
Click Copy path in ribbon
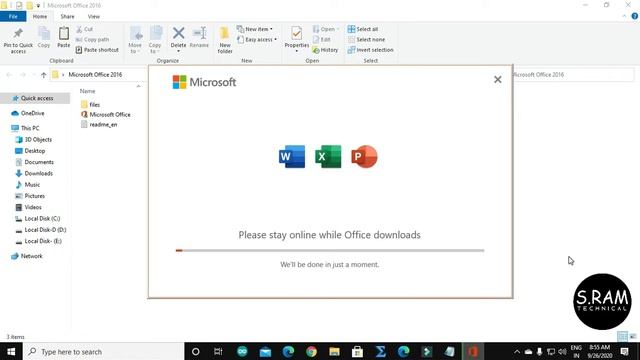pos(92,40)
